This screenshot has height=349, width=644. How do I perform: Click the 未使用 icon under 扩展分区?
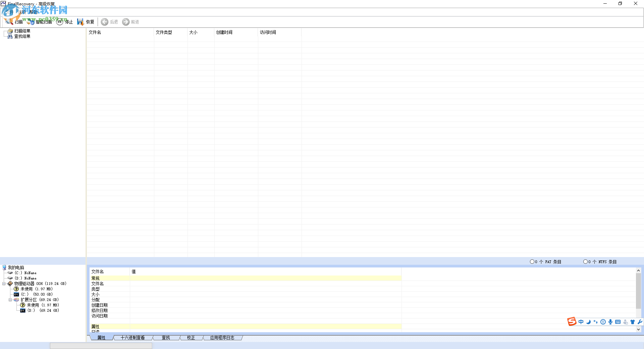point(23,305)
